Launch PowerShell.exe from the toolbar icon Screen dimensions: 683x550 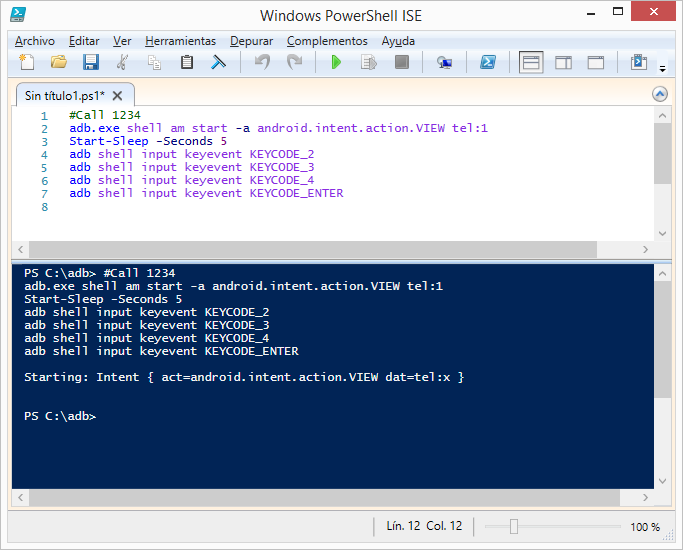tap(488, 62)
